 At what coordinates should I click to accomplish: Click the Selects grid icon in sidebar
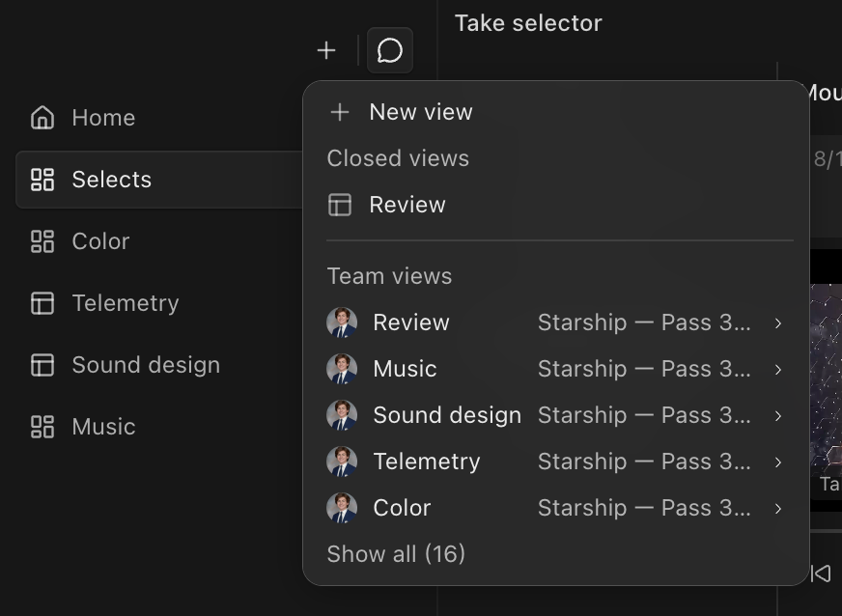click(42, 180)
